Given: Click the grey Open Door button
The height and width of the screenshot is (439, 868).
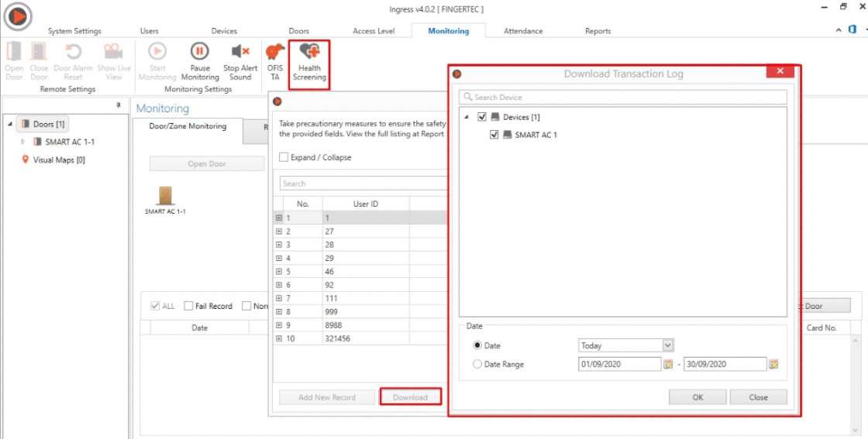Looking at the screenshot, I should click(x=206, y=163).
